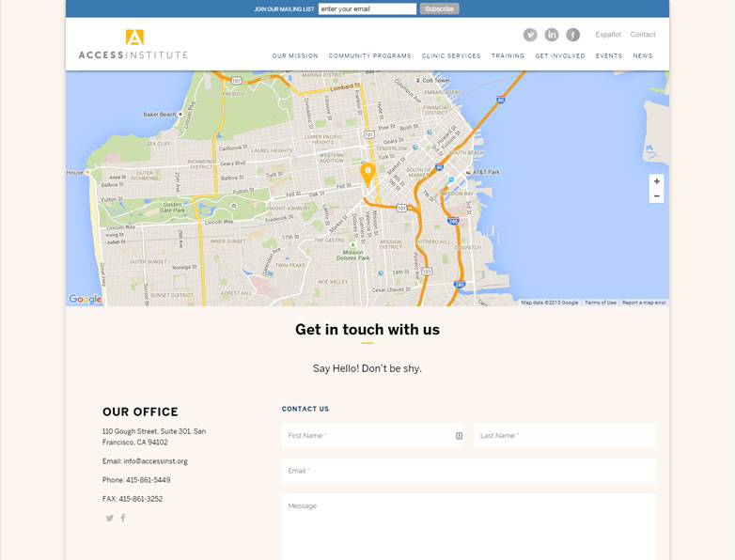Click the Twitter icon in header
The image size is (735, 560).
530,35
